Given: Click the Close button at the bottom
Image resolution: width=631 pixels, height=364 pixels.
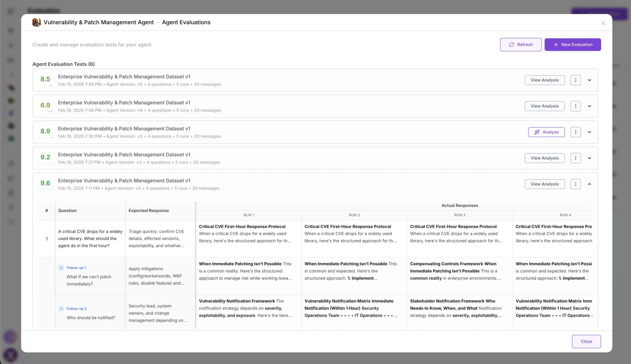Looking at the screenshot, I should [586, 341].
